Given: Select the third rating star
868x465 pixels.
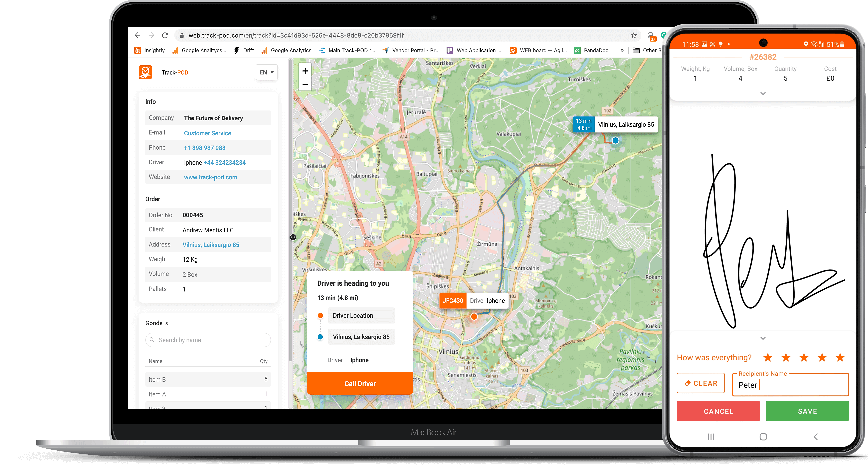Looking at the screenshot, I should (804, 357).
